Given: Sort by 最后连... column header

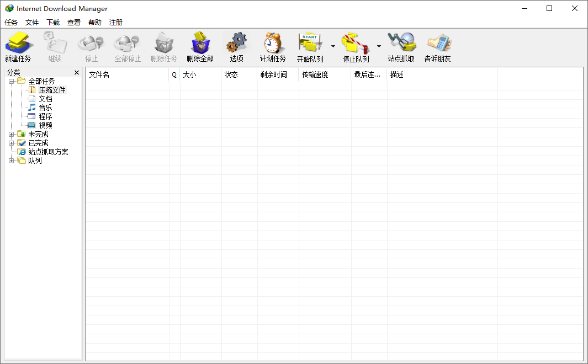Looking at the screenshot, I should 369,74.
